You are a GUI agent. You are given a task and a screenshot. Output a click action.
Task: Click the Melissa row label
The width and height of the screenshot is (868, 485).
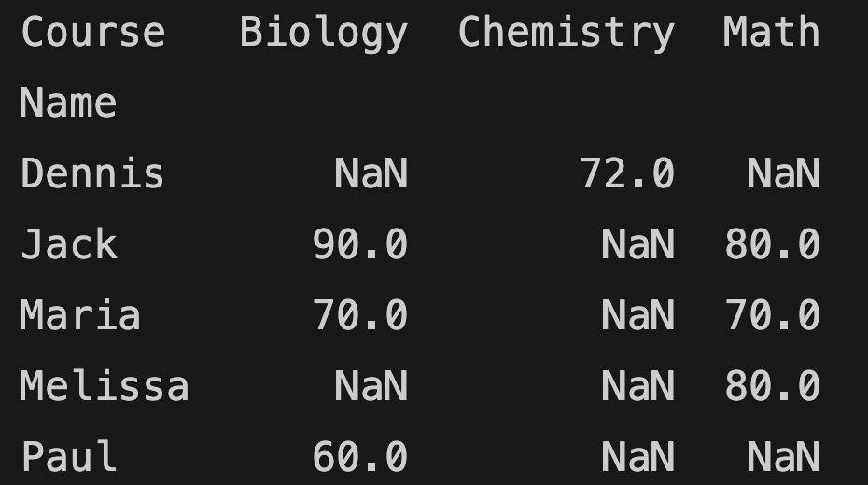[104, 386]
